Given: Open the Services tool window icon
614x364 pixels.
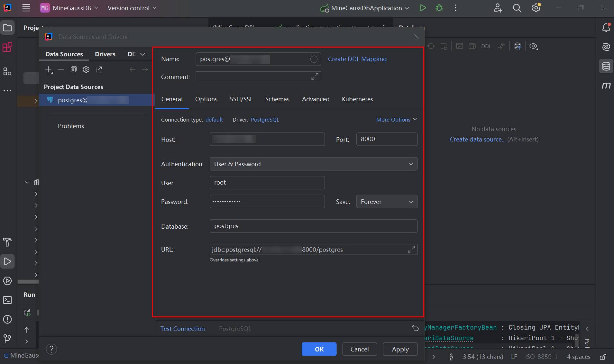Looking at the screenshot, I should click(x=7, y=281).
